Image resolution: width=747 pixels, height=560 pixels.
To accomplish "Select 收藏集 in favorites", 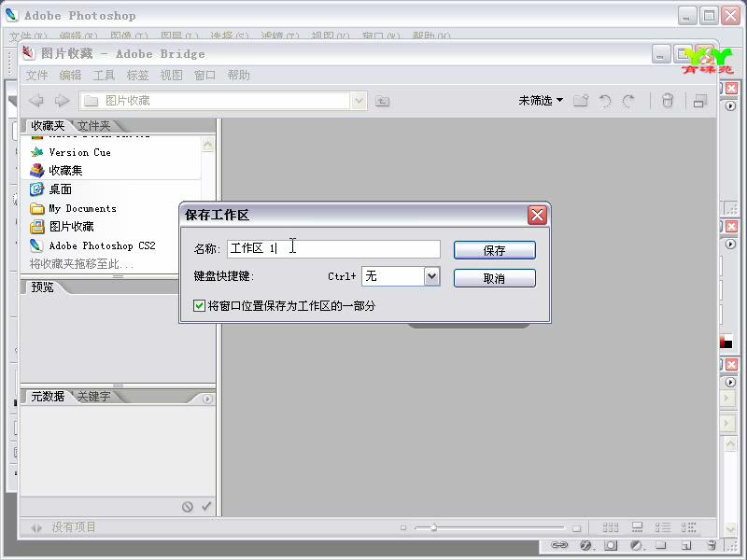I will 56,171.
